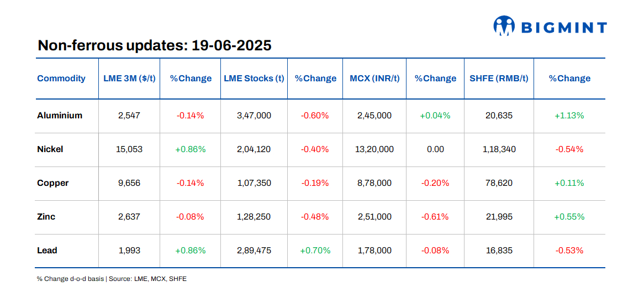Click the Non-ferrous updates title heading
644x302 pixels.
155,45
